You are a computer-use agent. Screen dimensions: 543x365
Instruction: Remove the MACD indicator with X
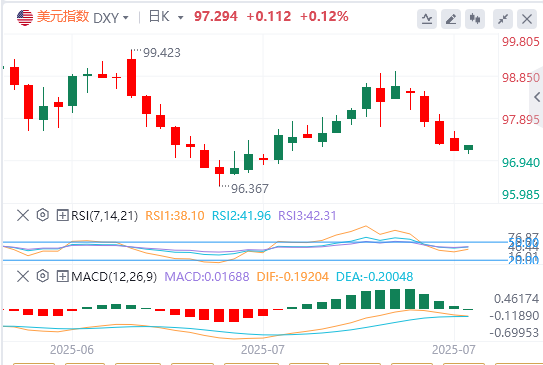click(23, 276)
